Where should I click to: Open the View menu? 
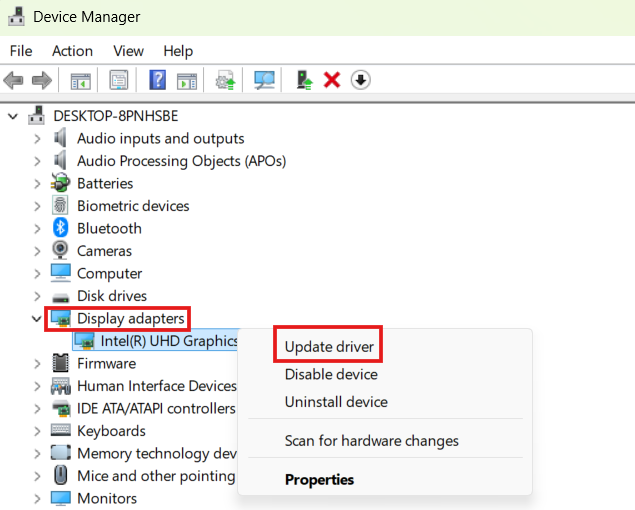pos(128,51)
